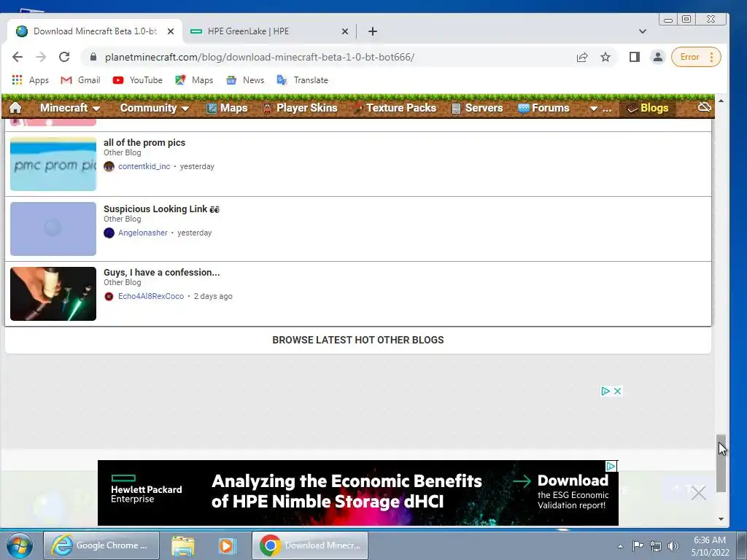Open 'all of the prom pics' blog
Viewport: 747px width, 560px height.
click(x=144, y=142)
